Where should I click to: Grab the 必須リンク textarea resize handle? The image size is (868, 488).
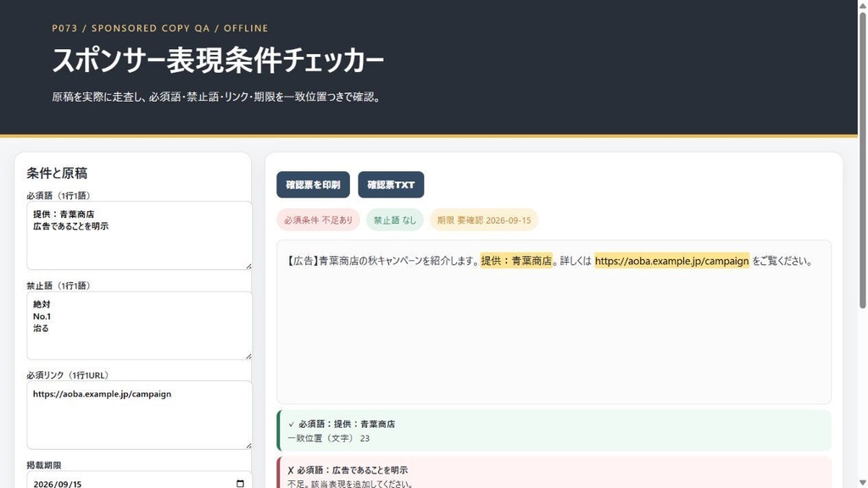pos(248,446)
